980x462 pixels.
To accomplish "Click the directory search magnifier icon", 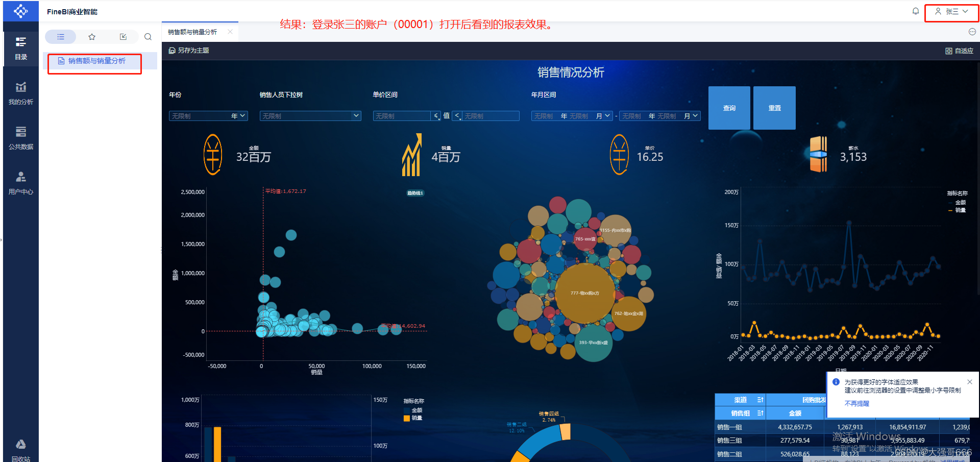I will pos(148,37).
